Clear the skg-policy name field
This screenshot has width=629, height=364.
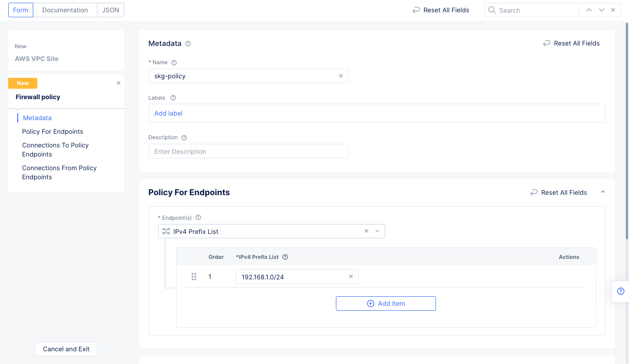coord(340,76)
